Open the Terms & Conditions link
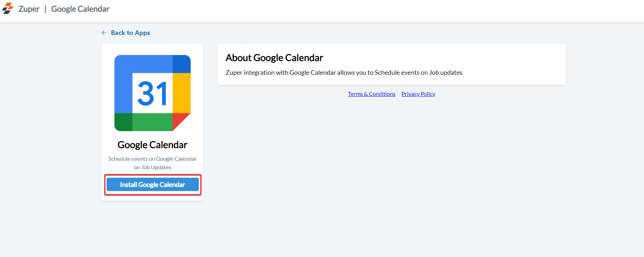This screenshot has width=644, height=257. click(371, 94)
